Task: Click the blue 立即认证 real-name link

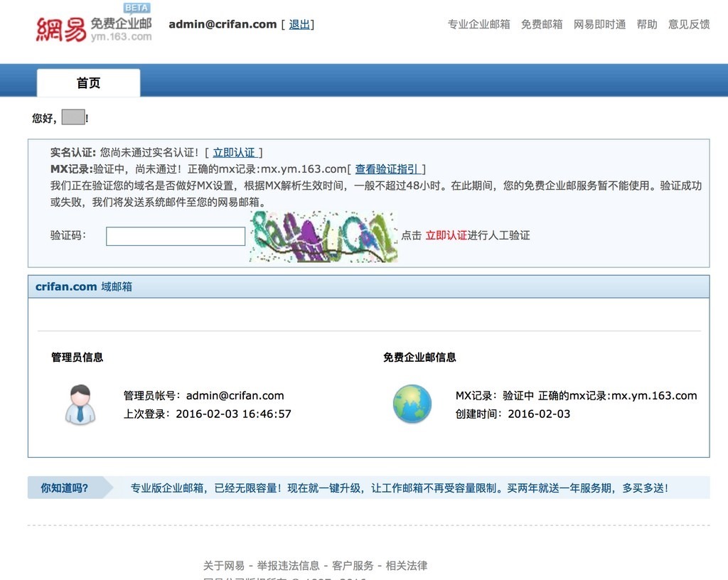Action: [x=234, y=153]
